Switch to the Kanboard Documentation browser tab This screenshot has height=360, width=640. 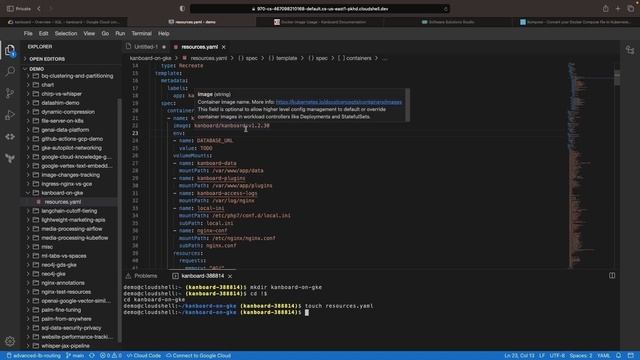(x=320, y=22)
